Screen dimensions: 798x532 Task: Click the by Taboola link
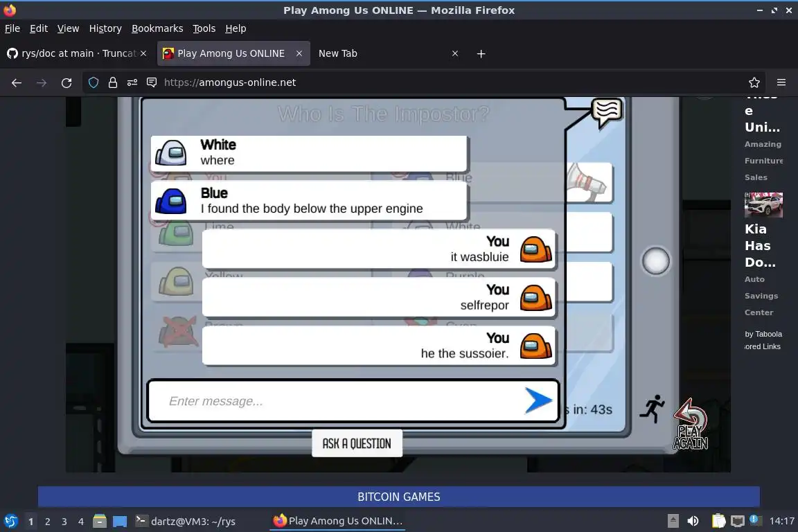[x=763, y=334]
